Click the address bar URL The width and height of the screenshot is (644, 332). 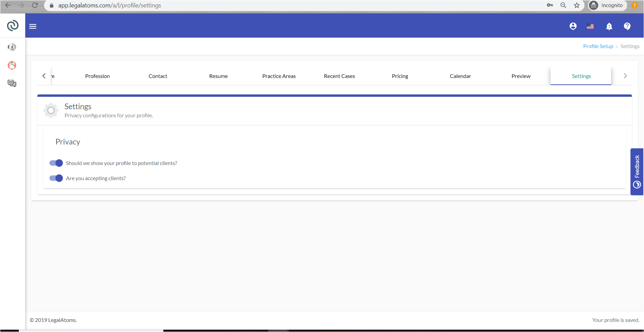point(110,5)
